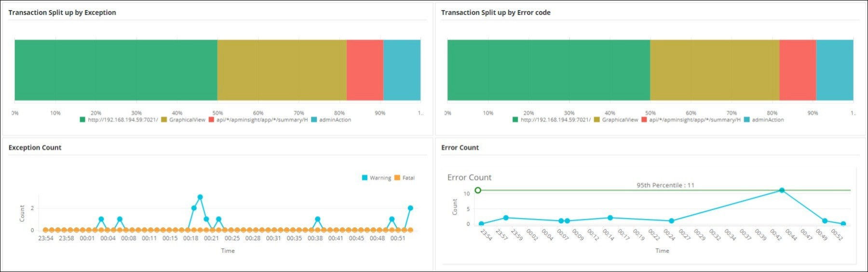Select red summary segment in Error code bar

click(798, 70)
